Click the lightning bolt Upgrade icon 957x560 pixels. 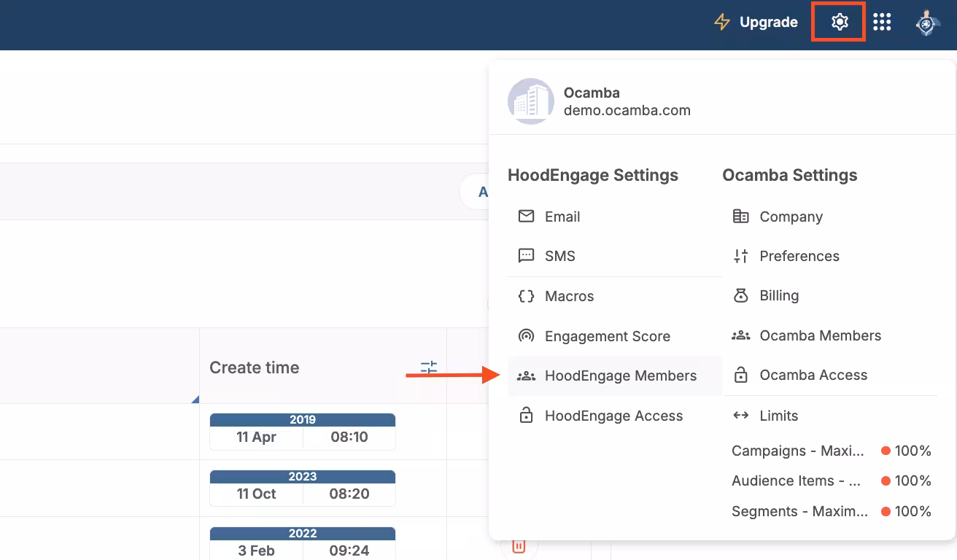(721, 22)
